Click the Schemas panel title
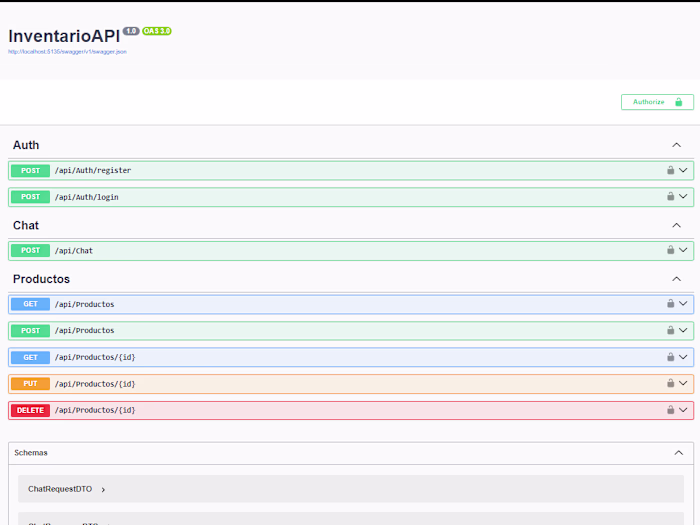Viewport: 700px width, 525px height. (31, 453)
